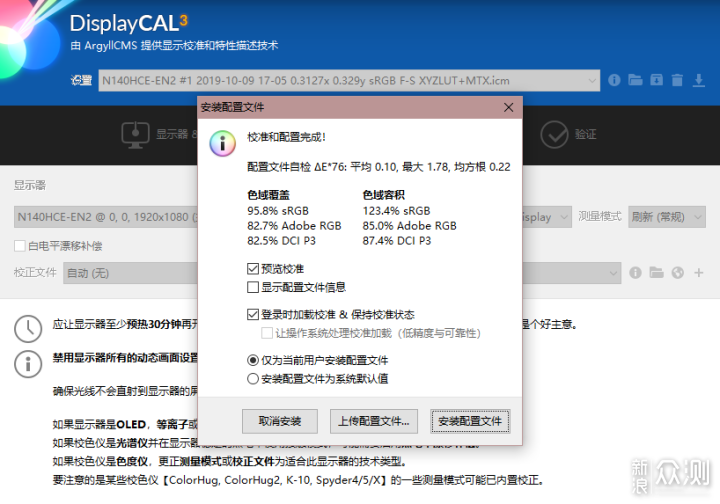
Task: Expand the 校正文件 自动 (无) dropdown
Action: [130, 272]
